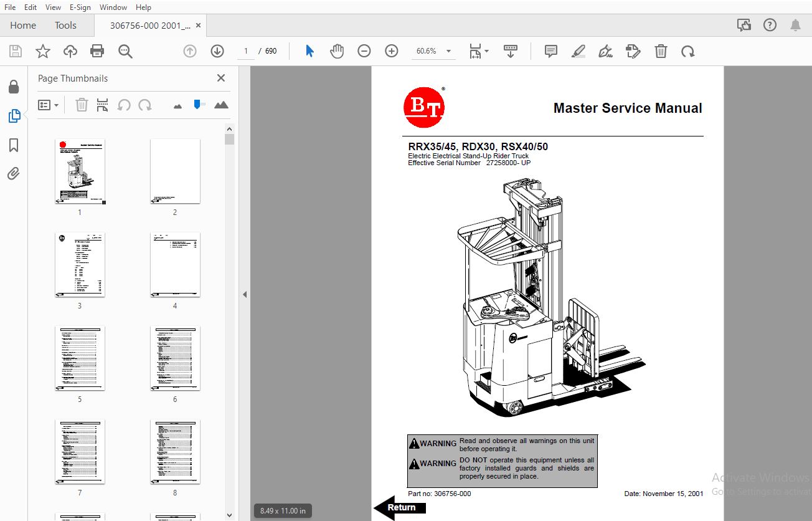Delete selected thumbnail pages with panel trash icon
Image resolution: width=812 pixels, height=521 pixels.
pyautogui.click(x=82, y=105)
